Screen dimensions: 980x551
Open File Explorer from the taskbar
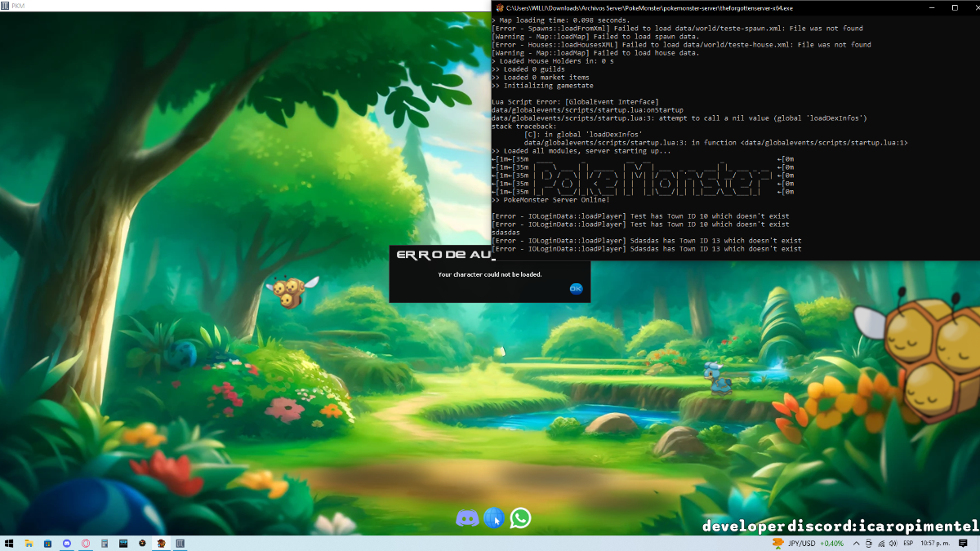coord(29,544)
